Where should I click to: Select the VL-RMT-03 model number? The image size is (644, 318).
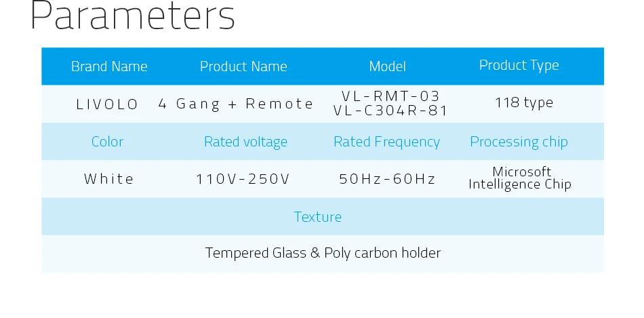(x=390, y=96)
